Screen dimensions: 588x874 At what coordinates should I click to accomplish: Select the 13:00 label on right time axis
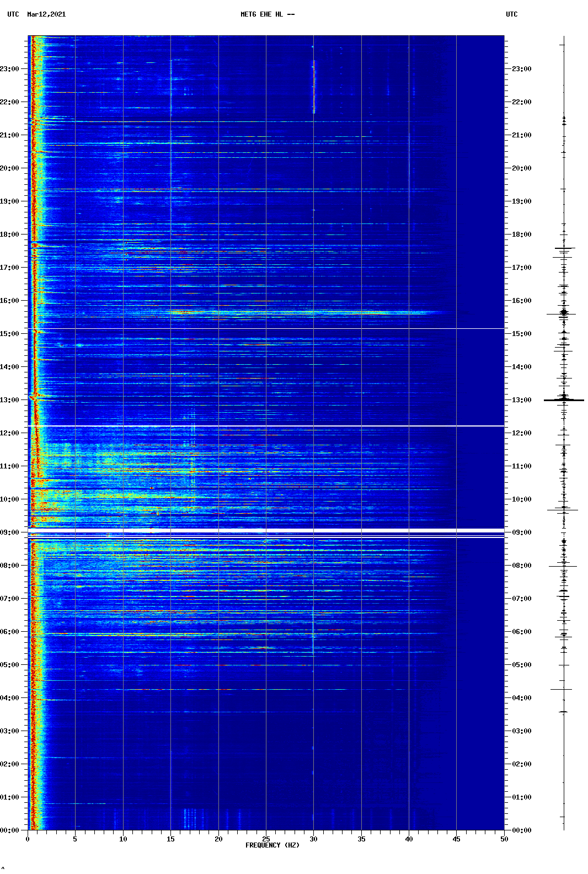pos(521,400)
